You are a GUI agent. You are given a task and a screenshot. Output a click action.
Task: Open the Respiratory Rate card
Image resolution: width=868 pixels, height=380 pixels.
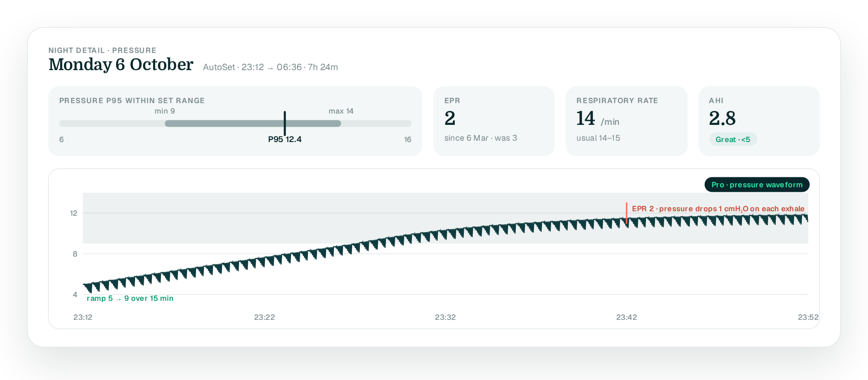626,121
